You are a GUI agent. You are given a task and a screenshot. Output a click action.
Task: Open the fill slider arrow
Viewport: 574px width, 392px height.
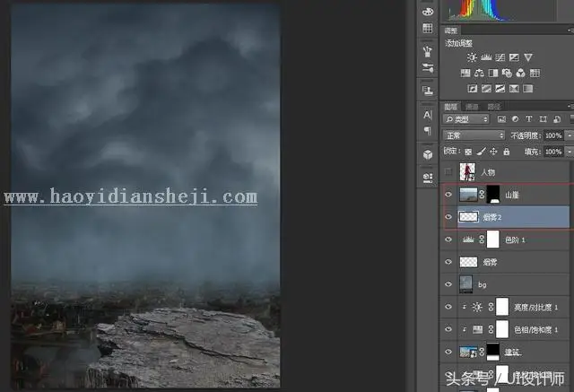click(x=570, y=152)
